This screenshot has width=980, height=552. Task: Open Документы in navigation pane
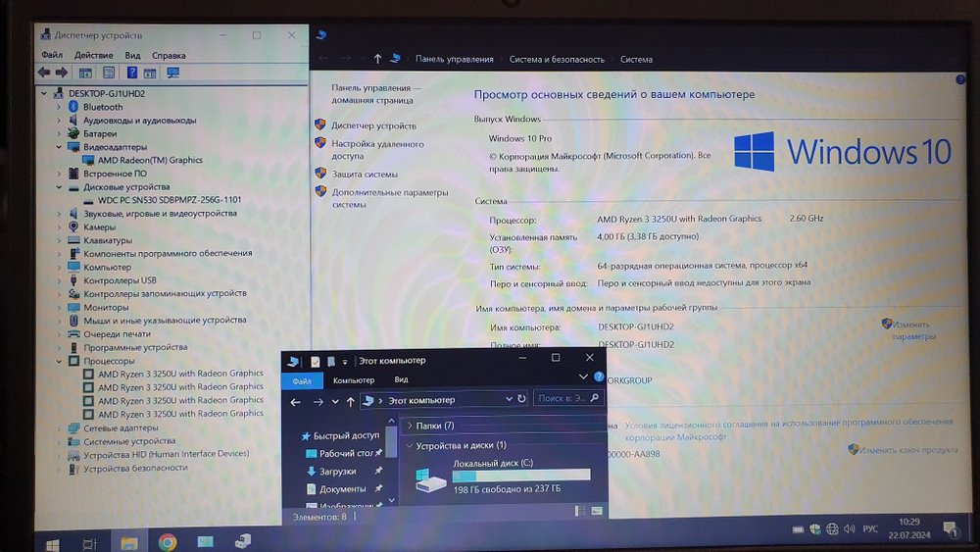point(342,489)
